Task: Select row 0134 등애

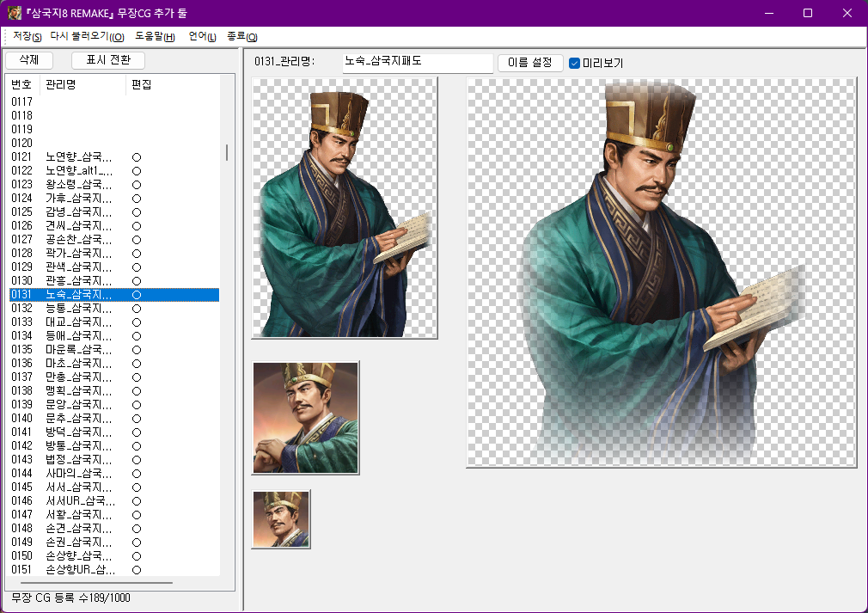Action: (114, 335)
